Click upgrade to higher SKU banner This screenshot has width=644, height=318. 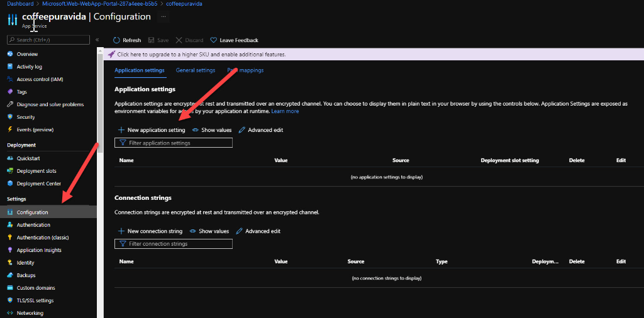pyautogui.click(x=374, y=54)
